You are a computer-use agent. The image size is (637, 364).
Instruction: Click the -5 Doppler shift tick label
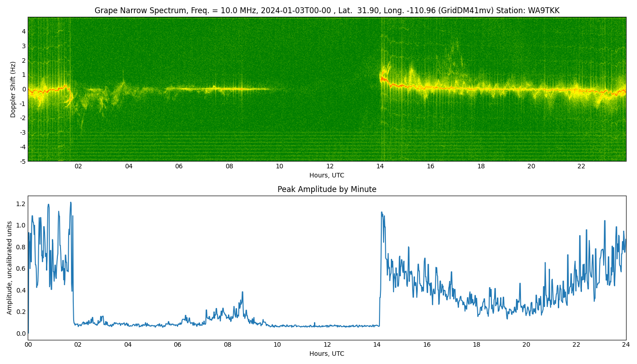coord(22,161)
